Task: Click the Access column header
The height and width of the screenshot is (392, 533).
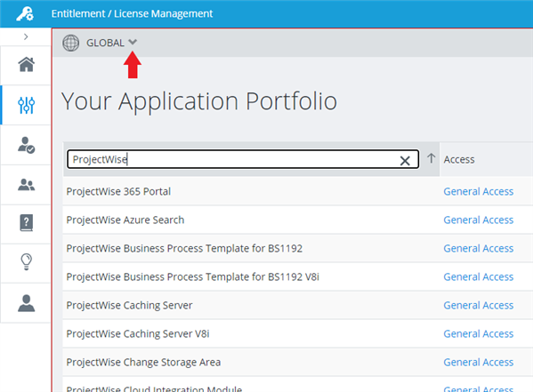Action: tap(459, 159)
